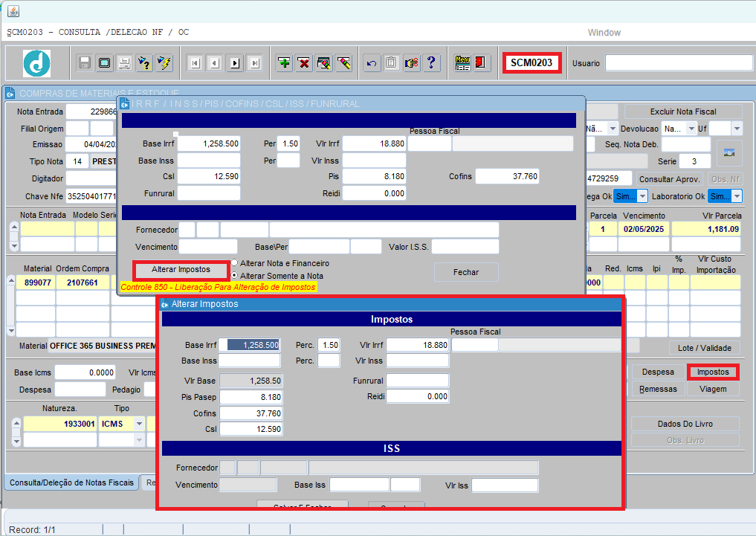Click Ordem Compra value 2107661

pos(83,282)
